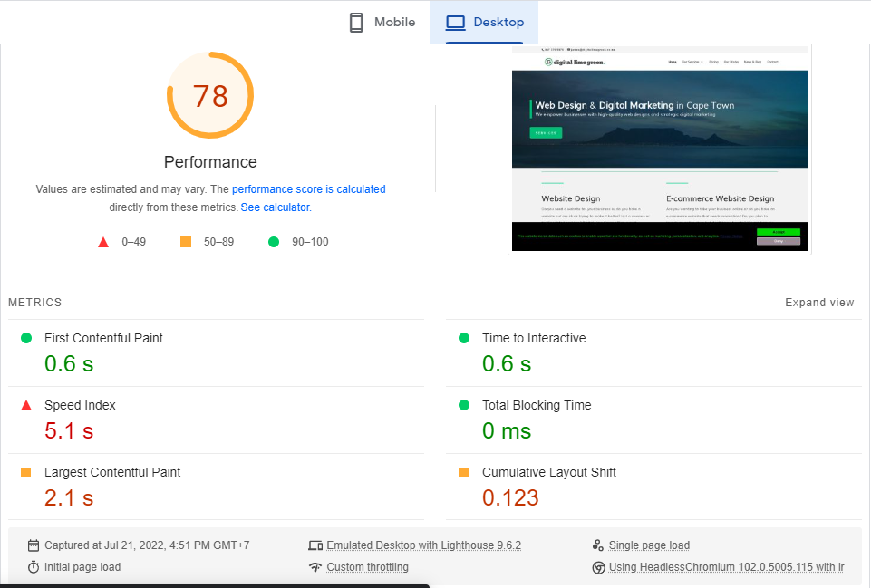Screen dimensions: 871x588
Task: Click the stopwatch icon beside Initial page load
Action: (34, 567)
